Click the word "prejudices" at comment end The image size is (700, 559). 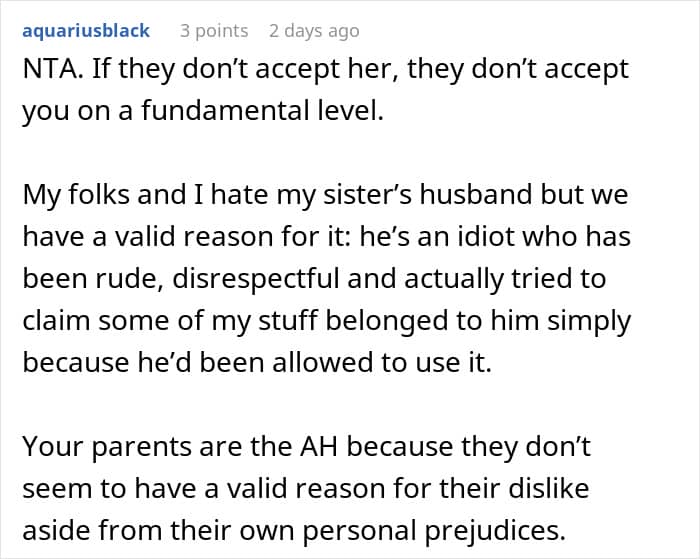coord(495,530)
